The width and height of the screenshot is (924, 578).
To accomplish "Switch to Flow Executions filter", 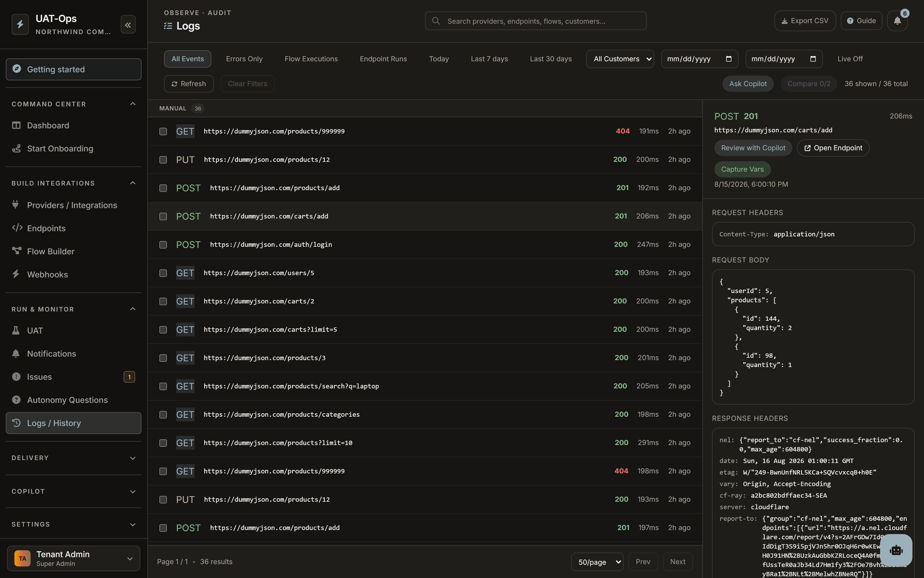I will (x=311, y=59).
